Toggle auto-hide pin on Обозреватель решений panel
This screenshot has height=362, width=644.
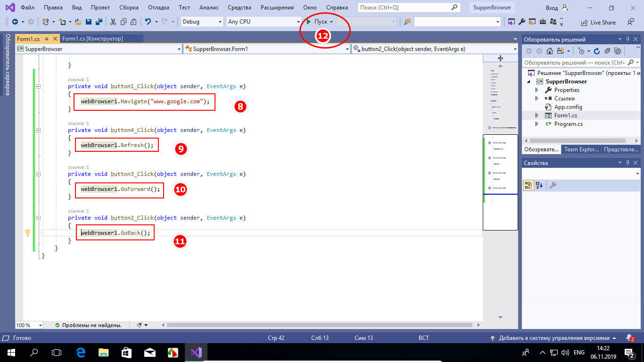[x=627, y=40]
